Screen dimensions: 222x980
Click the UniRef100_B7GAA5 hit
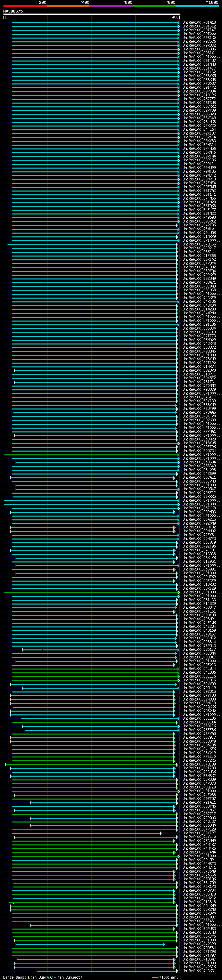199,412
